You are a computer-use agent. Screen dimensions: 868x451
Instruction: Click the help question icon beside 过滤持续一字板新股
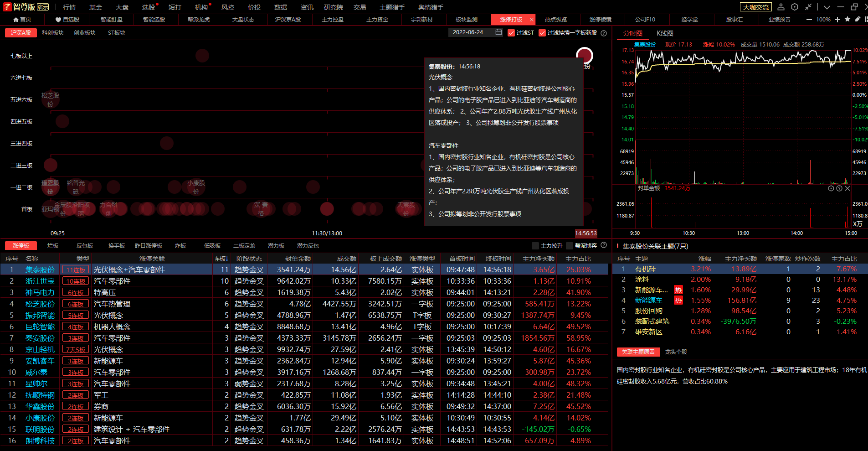[x=604, y=33]
